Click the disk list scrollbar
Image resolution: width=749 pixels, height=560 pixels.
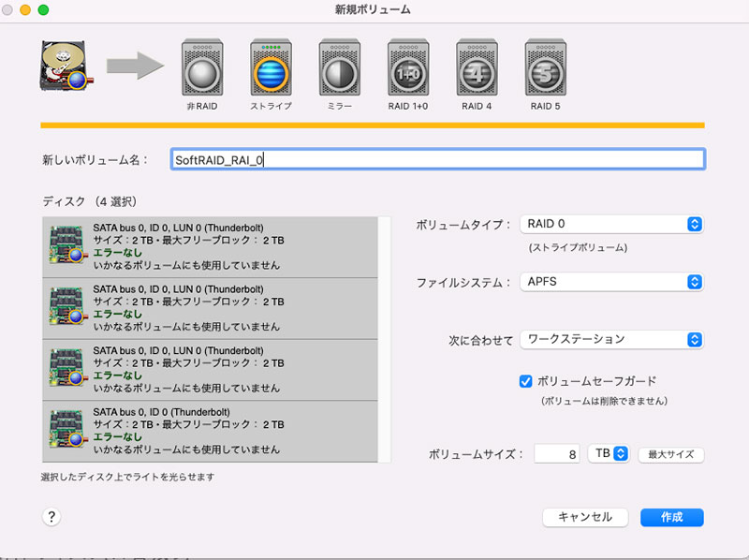coord(385,340)
